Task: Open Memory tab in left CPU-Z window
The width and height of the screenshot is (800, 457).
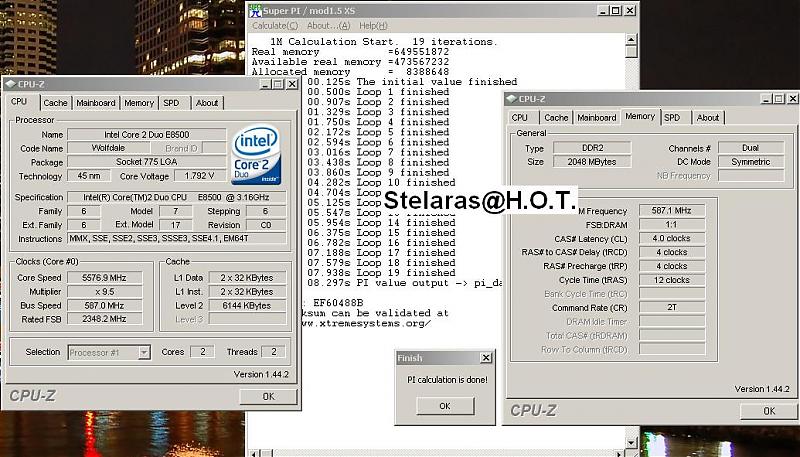Action: click(139, 103)
